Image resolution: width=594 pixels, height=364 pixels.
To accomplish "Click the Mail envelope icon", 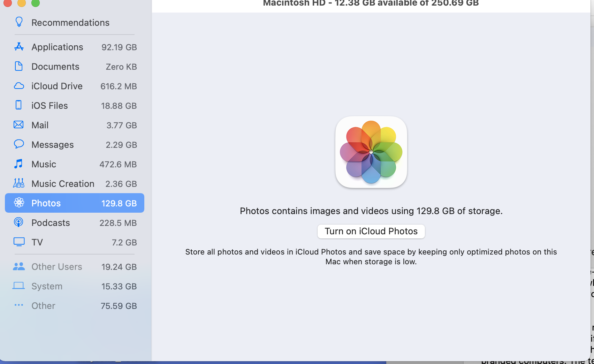I will pos(19,125).
